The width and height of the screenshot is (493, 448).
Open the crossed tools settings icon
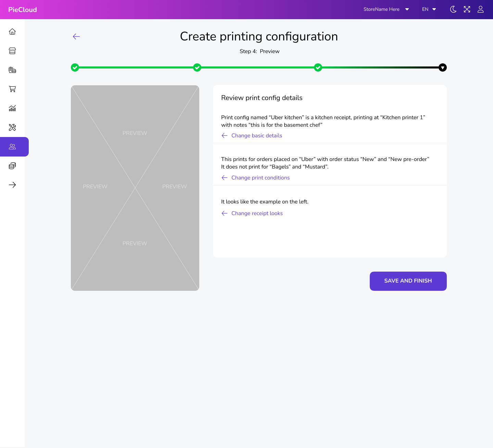(12, 128)
